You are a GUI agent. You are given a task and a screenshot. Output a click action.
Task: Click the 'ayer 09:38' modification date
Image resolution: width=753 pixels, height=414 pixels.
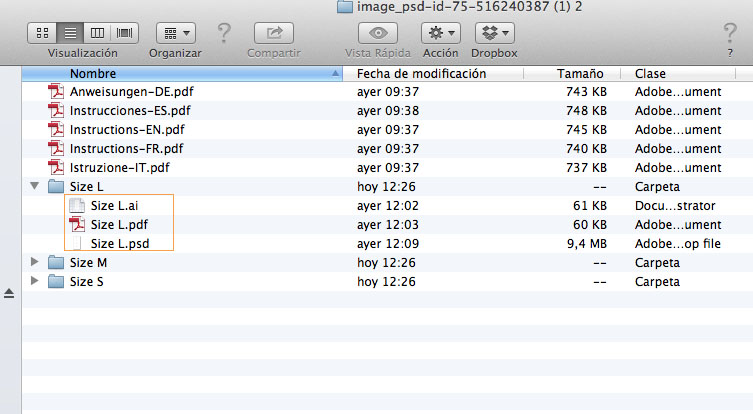click(x=388, y=111)
